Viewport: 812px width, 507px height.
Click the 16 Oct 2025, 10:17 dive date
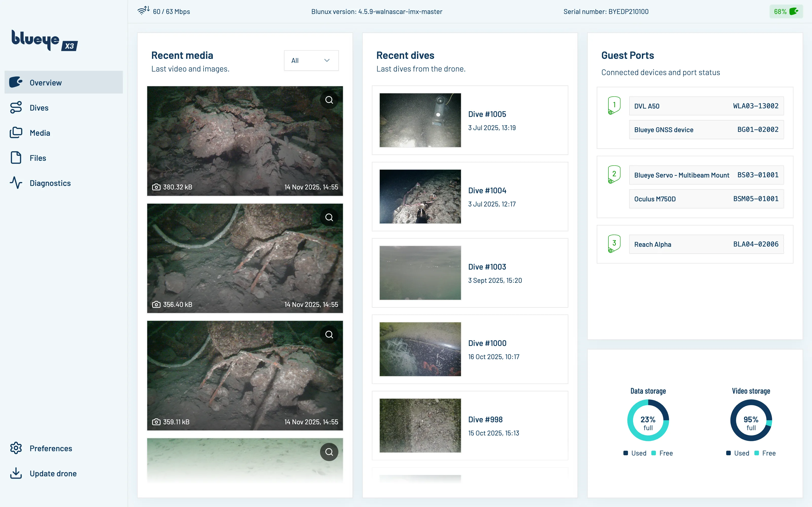[x=494, y=357]
